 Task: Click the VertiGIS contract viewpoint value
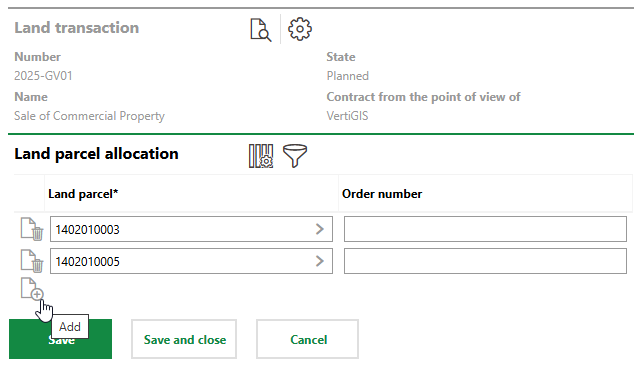coord(347,116)
